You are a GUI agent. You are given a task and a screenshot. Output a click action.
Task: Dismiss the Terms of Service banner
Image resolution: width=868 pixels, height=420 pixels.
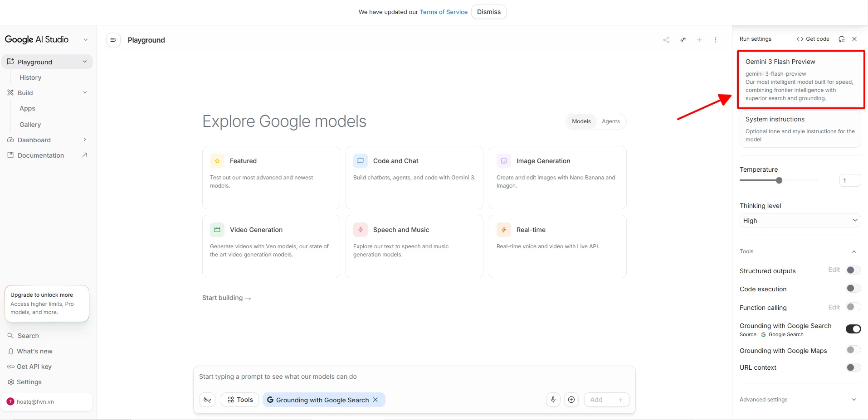pyautogui.click(x=489, y=12)
